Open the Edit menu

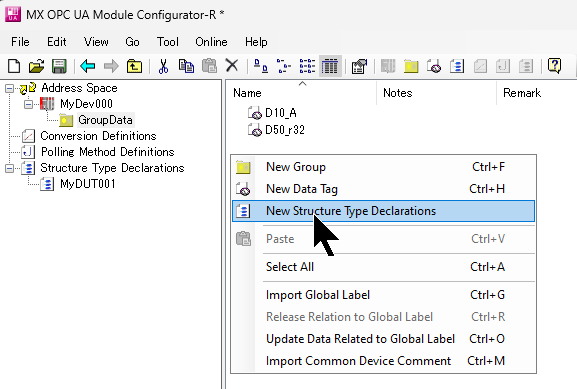pyautogui.click(x=57, y=42)
